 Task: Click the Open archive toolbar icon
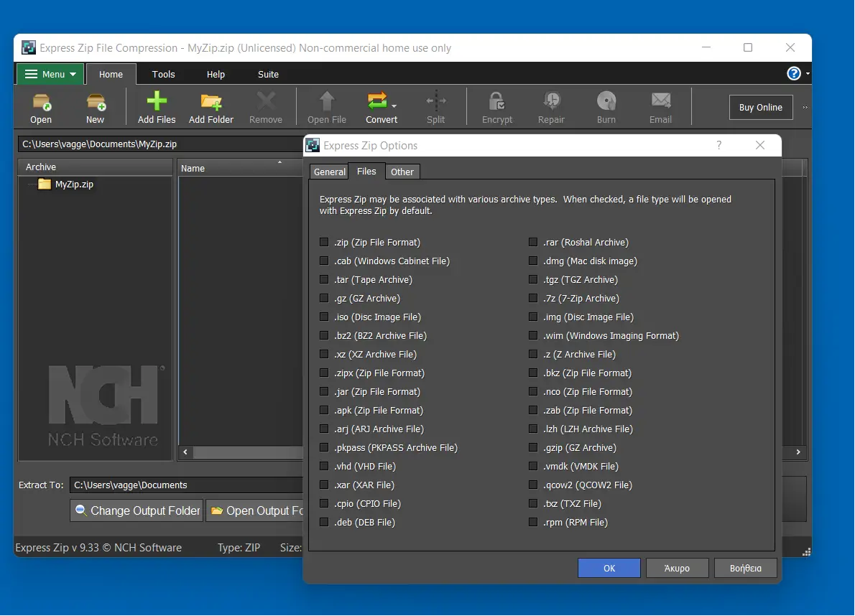coord(41,101)
